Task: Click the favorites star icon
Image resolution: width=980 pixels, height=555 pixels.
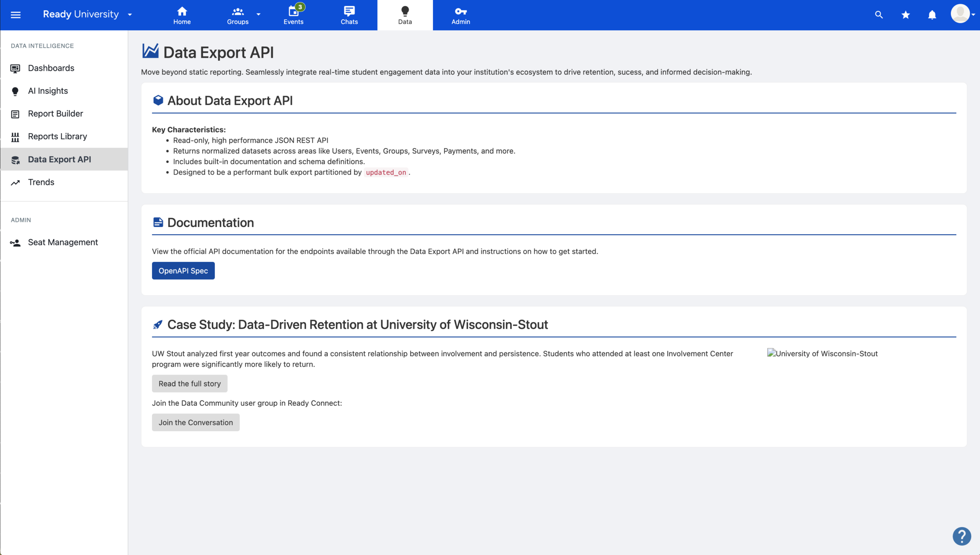Action: coord(905,15)
